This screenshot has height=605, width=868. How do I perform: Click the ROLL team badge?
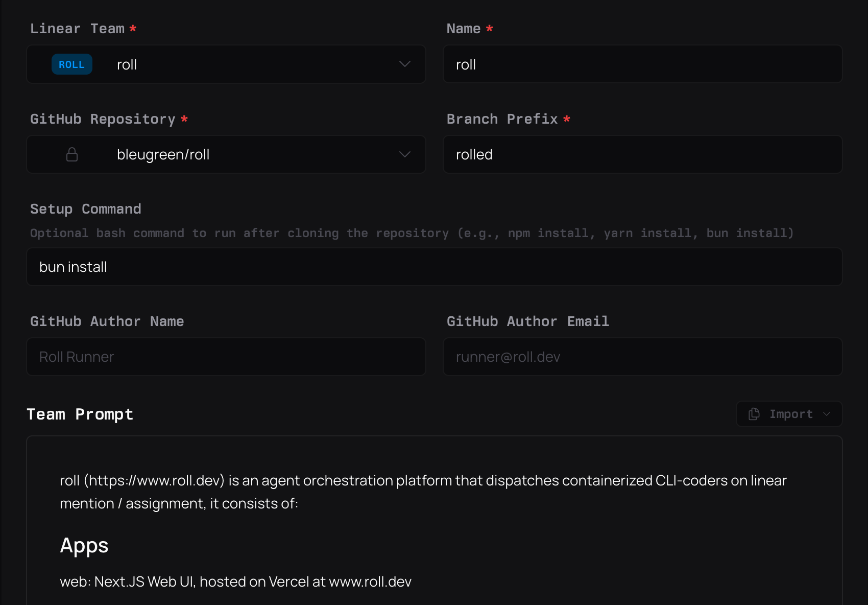coord(71,64)
